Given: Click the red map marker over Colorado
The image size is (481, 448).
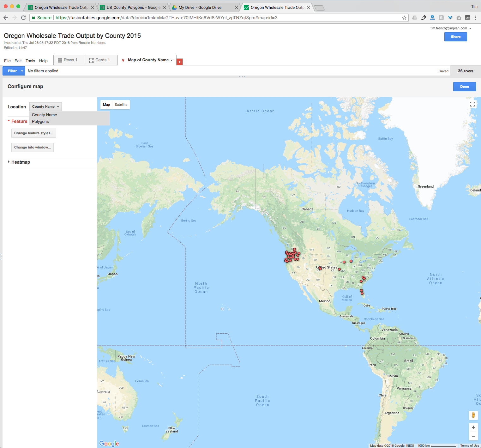Looking at the screenshot, I should 320,268.
